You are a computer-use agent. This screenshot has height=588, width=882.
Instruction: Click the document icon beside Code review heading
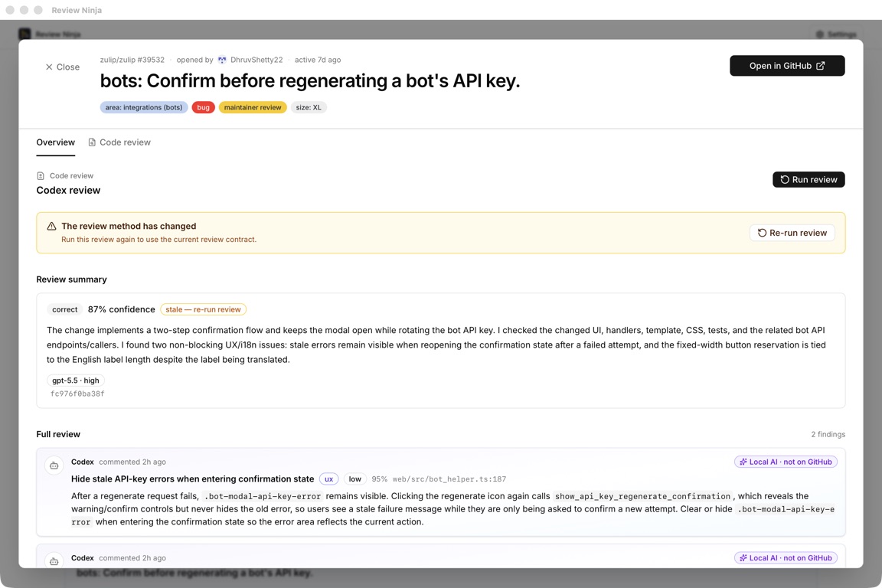tap(41, 176)
